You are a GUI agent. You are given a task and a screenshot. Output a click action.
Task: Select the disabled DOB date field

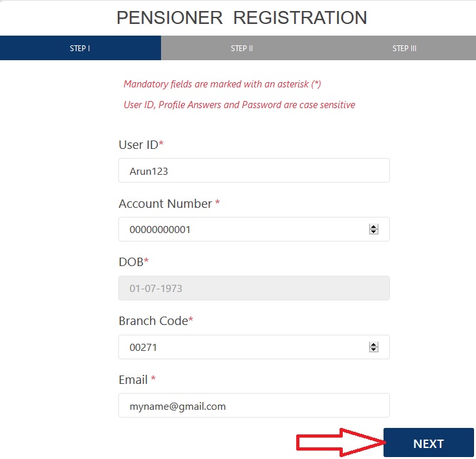[x=254, y=288]
